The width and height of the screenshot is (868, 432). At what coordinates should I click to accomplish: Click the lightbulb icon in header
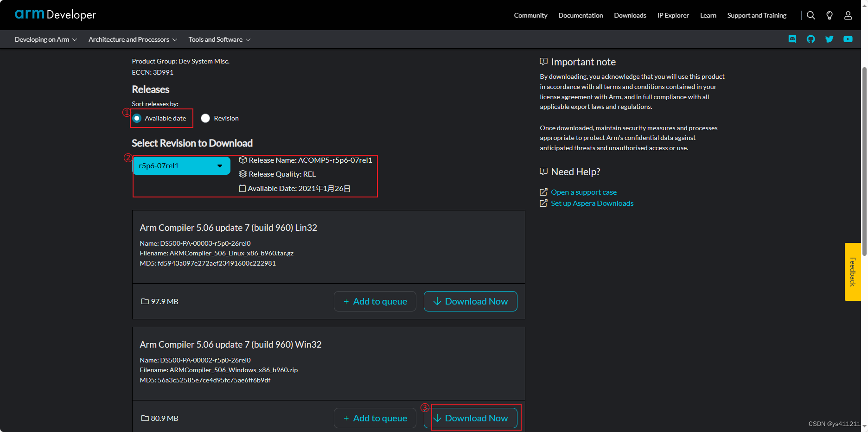(830, 15)
